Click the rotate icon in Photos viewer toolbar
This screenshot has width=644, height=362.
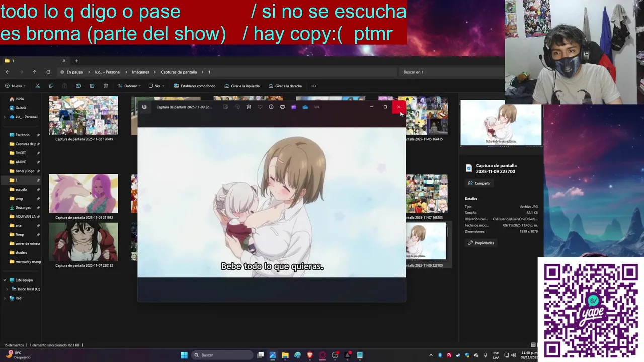click(237, 107)
